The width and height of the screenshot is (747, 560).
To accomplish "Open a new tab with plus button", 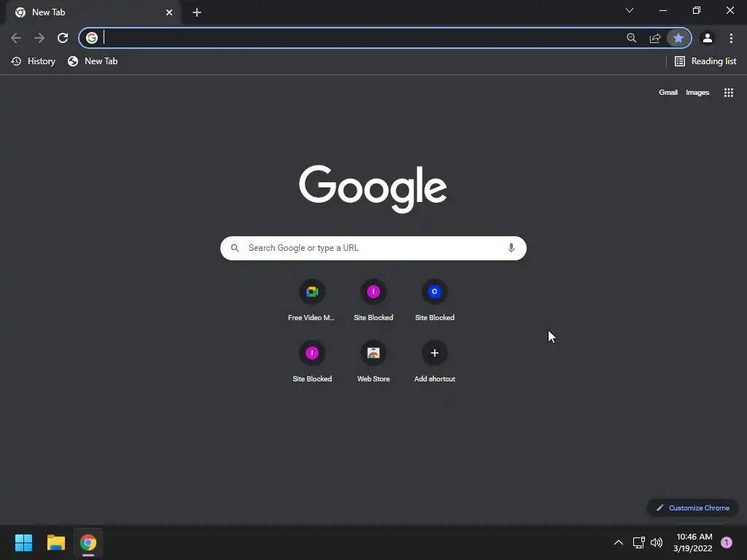I will [197, 12].
